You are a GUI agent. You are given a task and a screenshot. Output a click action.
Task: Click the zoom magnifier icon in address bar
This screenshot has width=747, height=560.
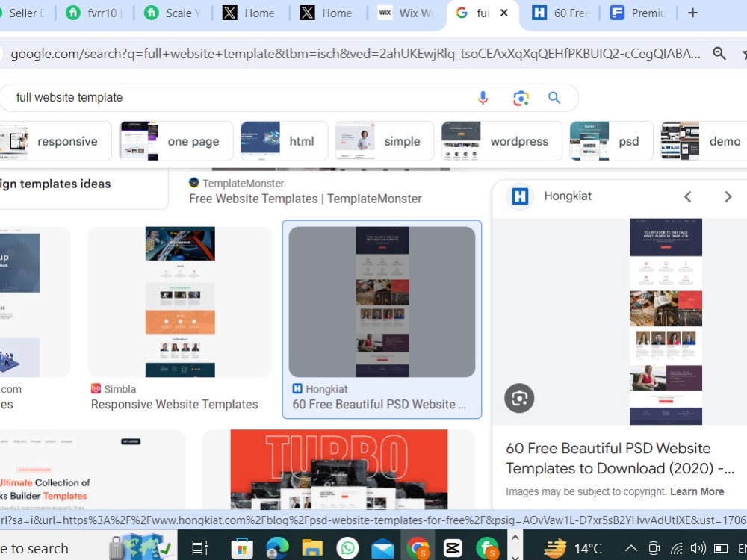point(719,54)
